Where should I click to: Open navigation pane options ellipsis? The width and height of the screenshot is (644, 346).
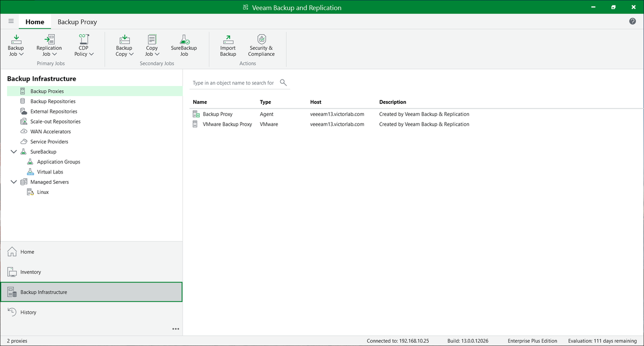coord(175,329)
